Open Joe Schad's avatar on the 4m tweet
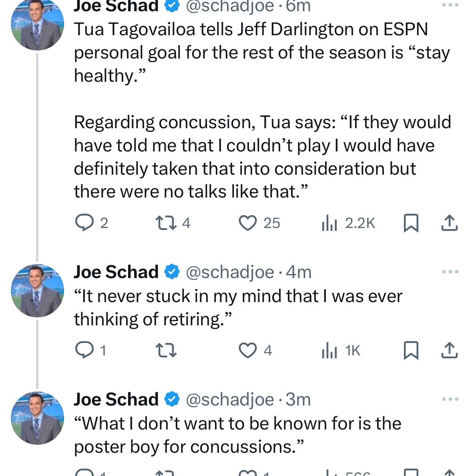 [37, 290]
